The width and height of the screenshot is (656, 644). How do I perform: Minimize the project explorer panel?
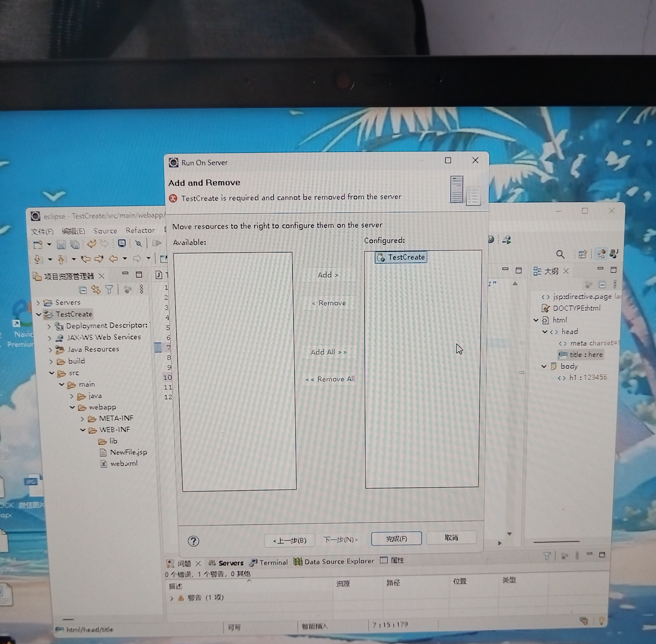[x=125, y=273]
